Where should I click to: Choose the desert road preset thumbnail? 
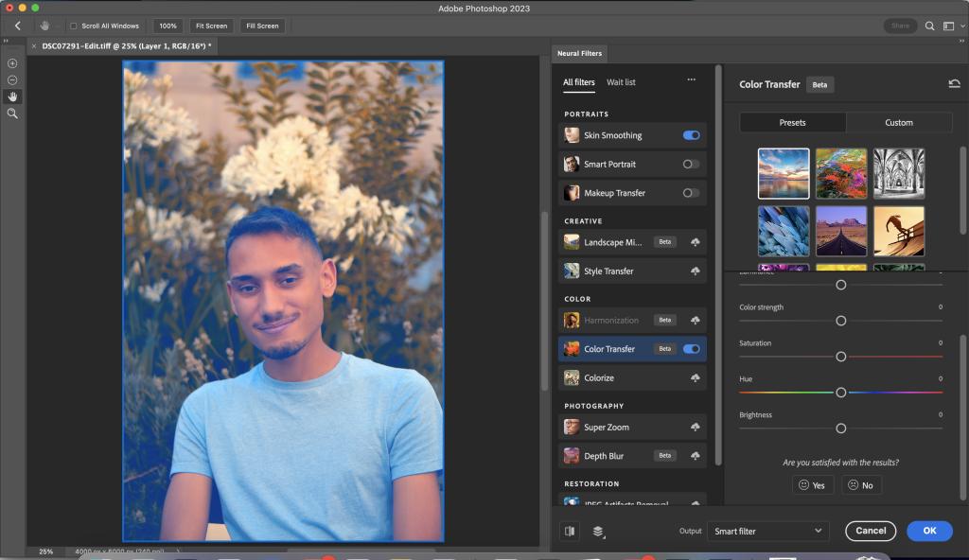pos(841,231)
